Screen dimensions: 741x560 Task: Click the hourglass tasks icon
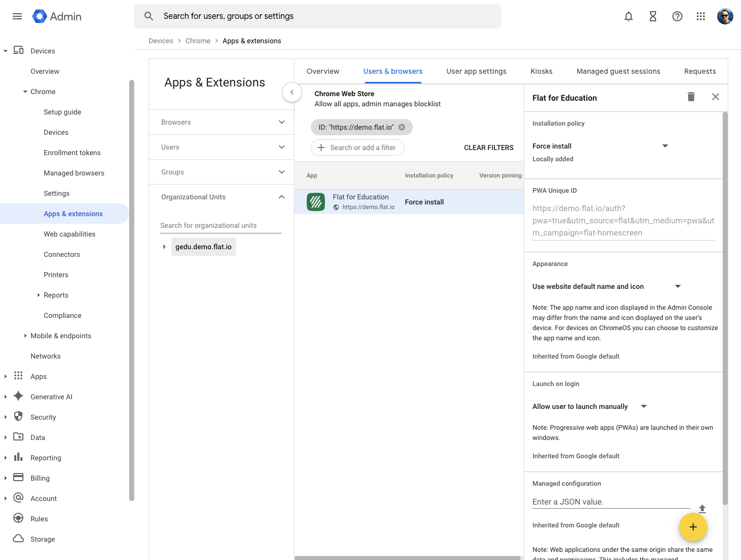(x=653, y=16)
